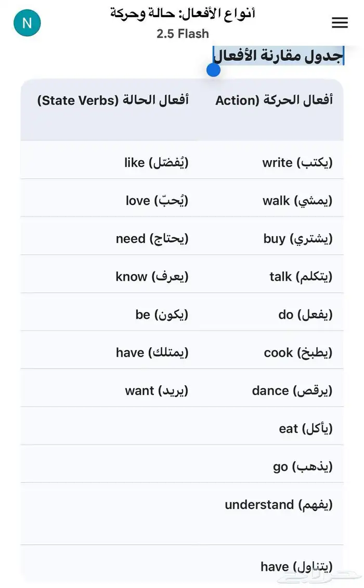Tap the 'understand (يفهم)' cell
364x588 pixels.
278,504
